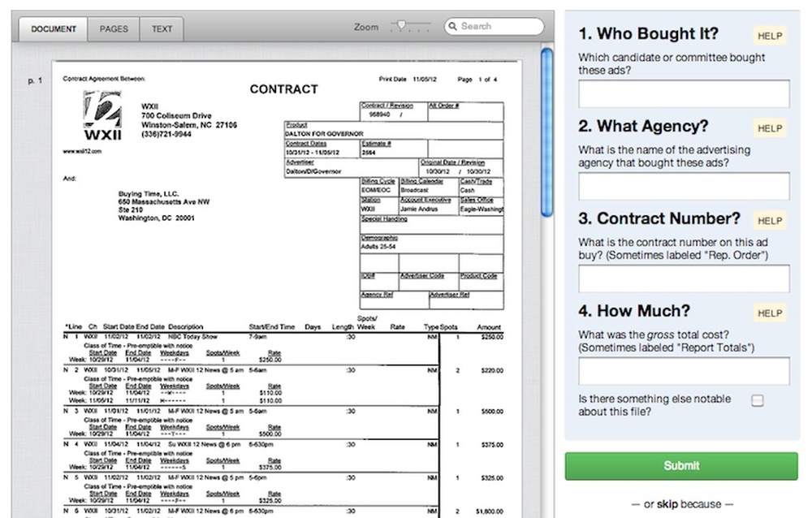Click the CONTRACT heading text
The width and height of the screenshot is (812, 518).
click(283, 89)
